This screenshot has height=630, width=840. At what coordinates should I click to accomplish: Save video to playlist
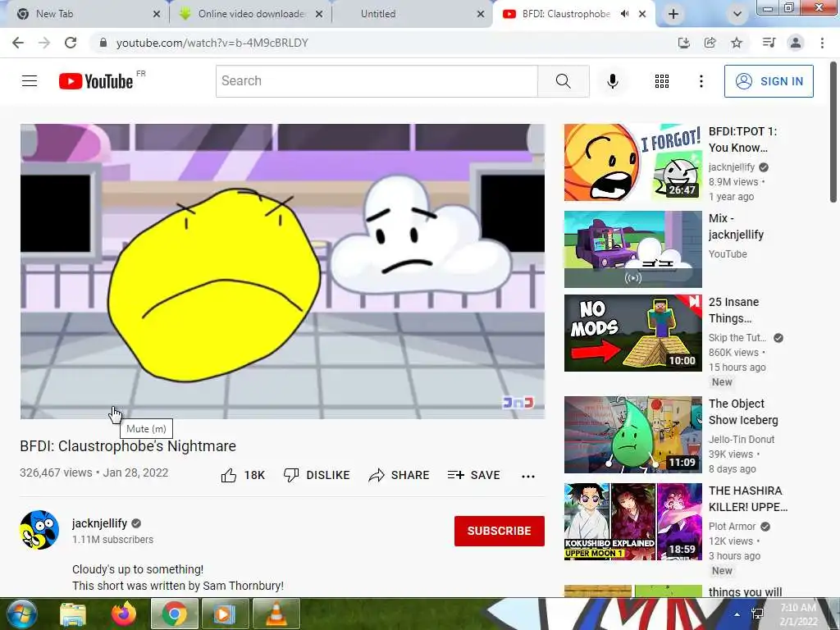[x=473, y=475]
